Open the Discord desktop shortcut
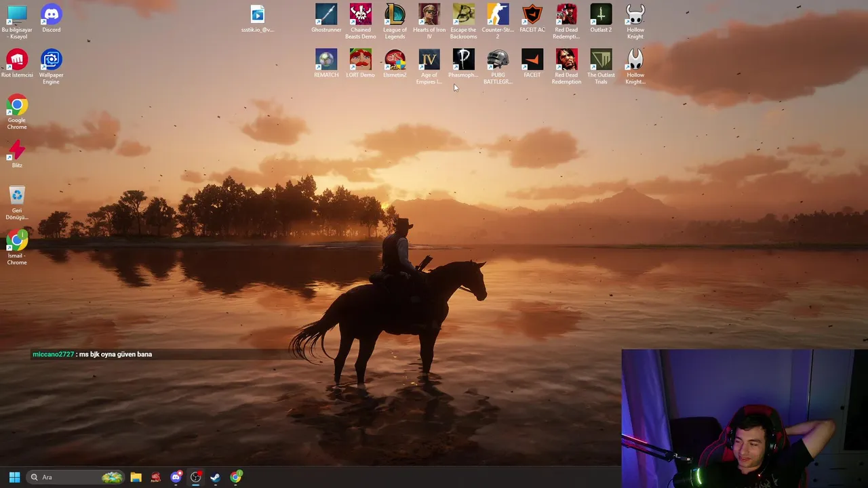 click(x=52, y=18)
